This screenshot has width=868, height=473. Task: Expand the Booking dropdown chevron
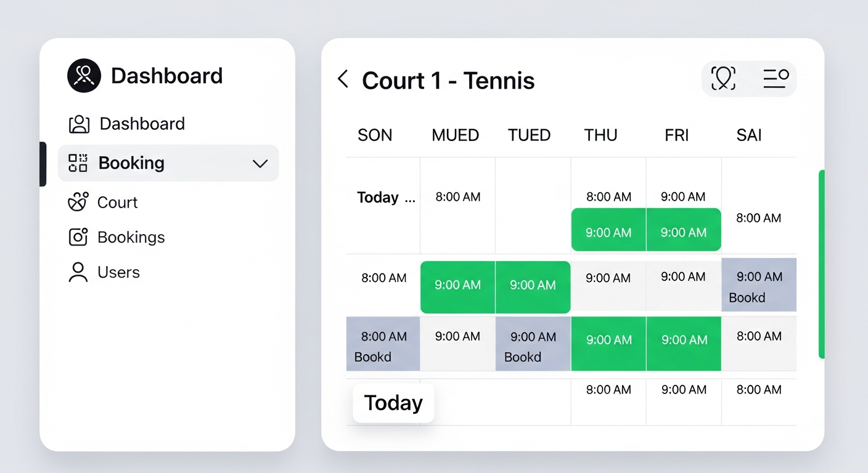tap(260, 163)
